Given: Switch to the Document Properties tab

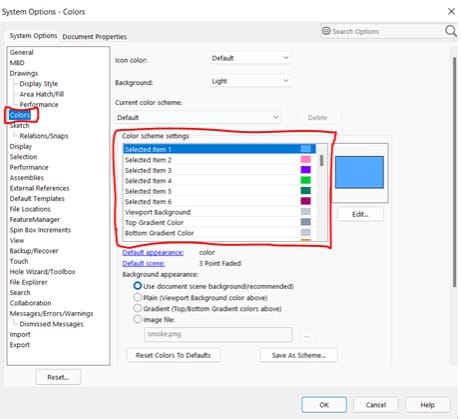Looking at the screenshot, I should tap(94, 37).
